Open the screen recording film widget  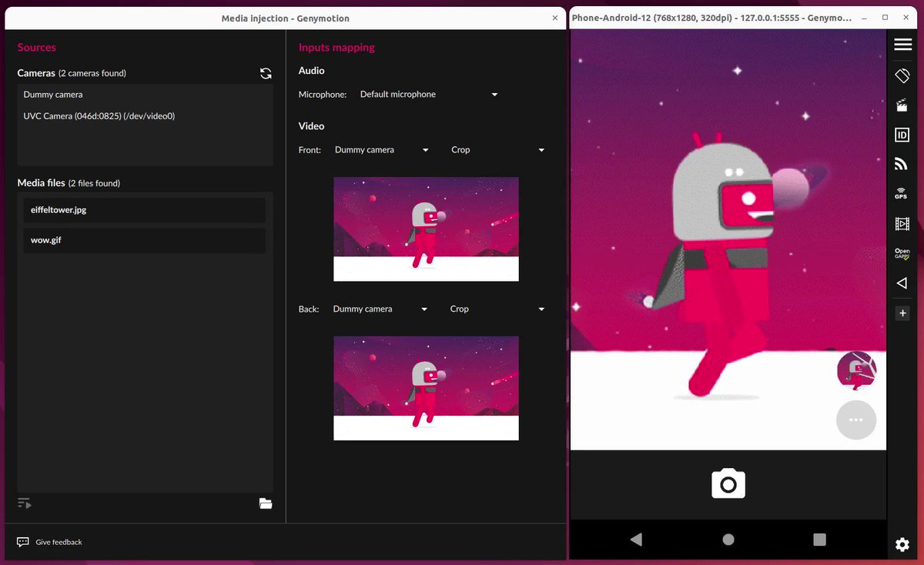click(902, 223)
